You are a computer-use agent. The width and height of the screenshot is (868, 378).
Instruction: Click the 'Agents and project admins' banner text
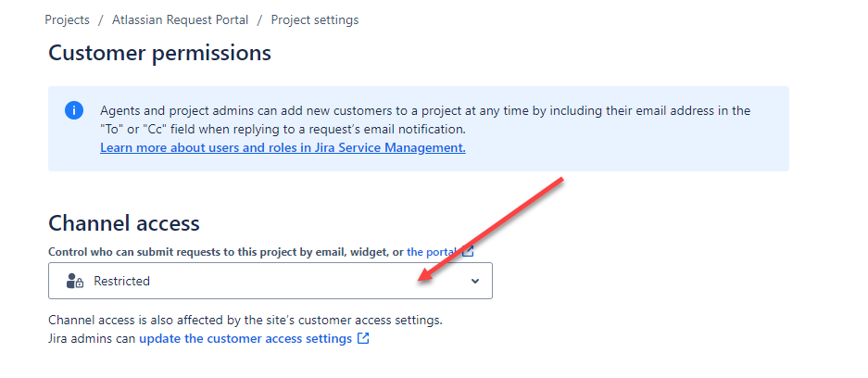(425, 120)
